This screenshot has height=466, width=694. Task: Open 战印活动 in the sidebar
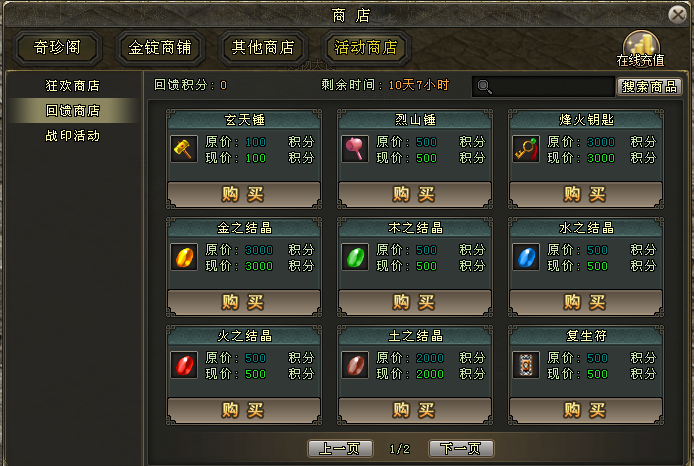pyautogui.click(x=73, y=135)
